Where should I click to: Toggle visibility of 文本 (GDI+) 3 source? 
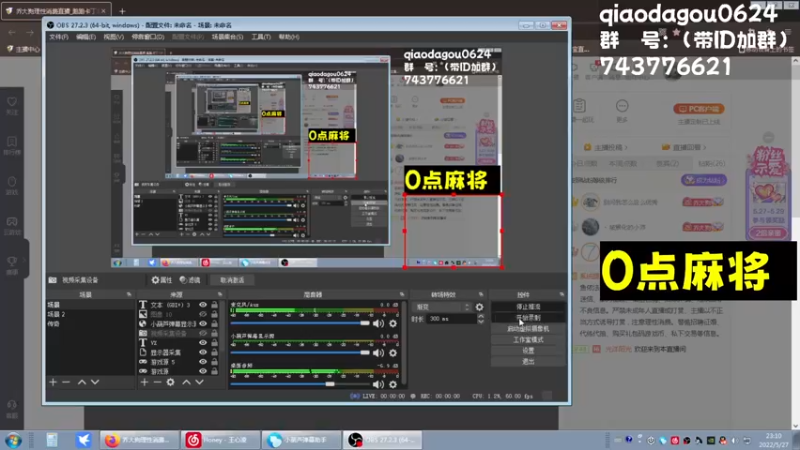[x=203, y=305]
